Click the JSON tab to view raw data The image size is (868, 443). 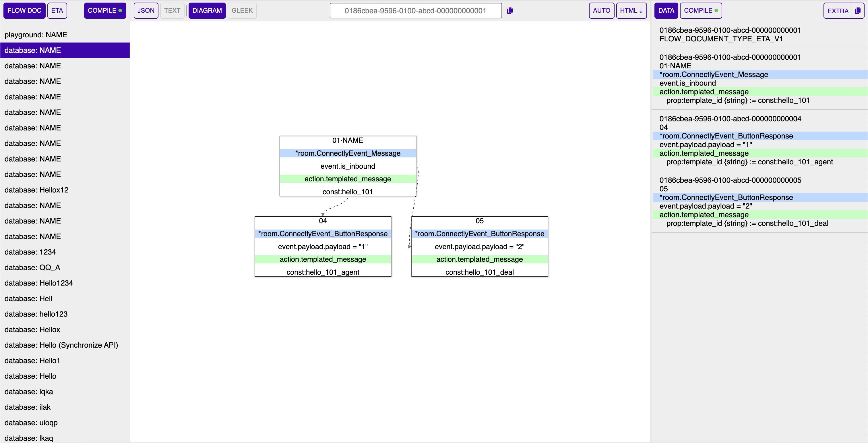[x=146, y=10]
